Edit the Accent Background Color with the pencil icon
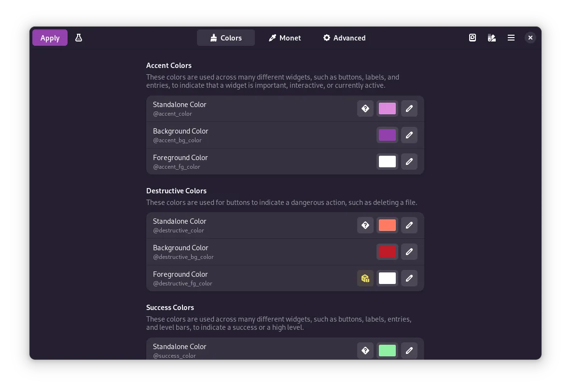Image resolution: width=571 pixels, height=392 pixels. (409, 135)
